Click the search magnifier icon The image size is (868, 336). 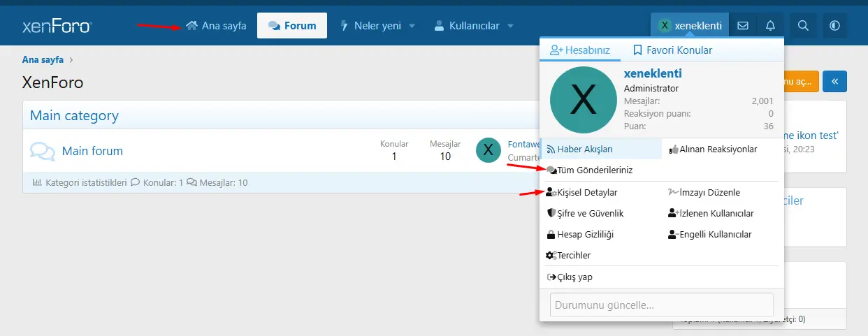803,26
